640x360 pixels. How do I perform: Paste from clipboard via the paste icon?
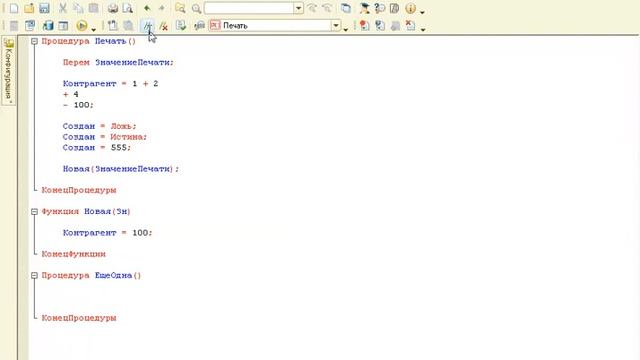click(93, 8)
